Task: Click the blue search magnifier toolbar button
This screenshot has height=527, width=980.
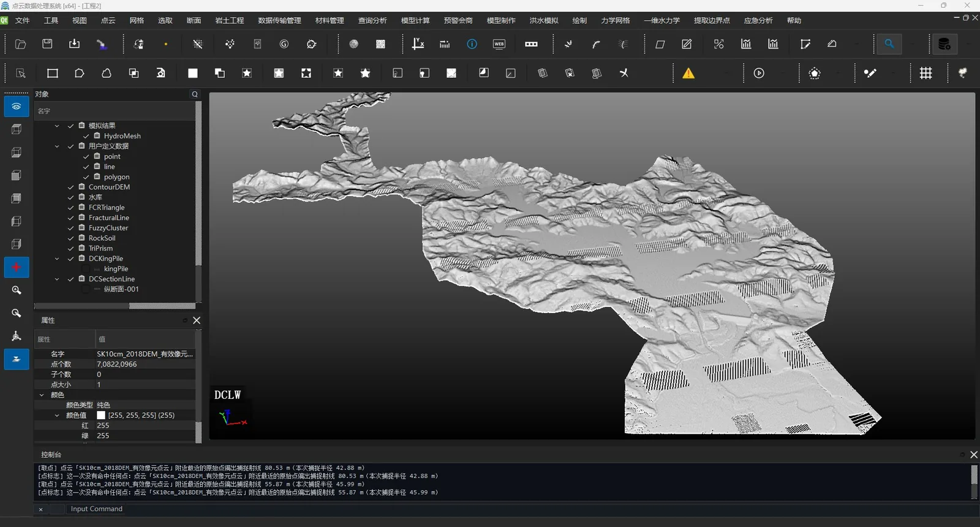Action: coord(889,44)
